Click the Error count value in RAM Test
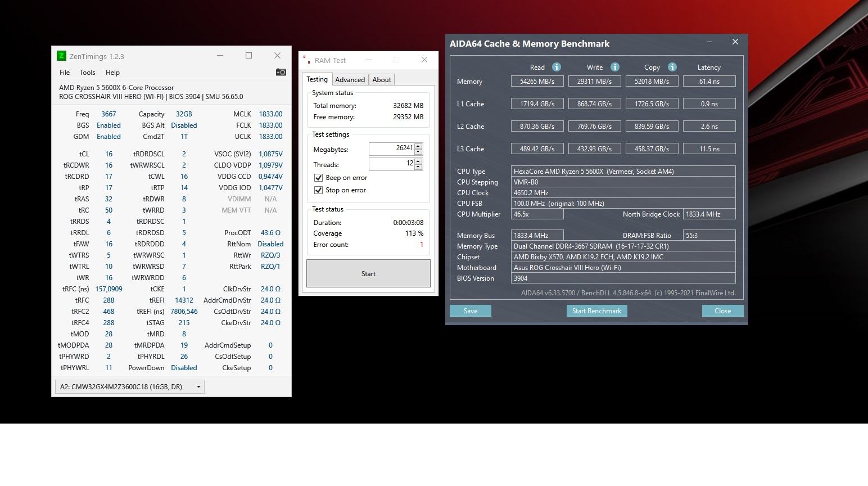The width and height of the screenshot is (868, 486). click(422, 245)
